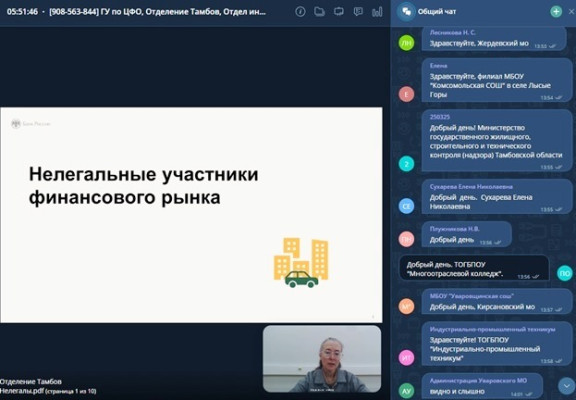The width and height of the screenshot is (576, 400).
Task: Click the meeting title ГУ по ЦФО header
Action: point(157,12)
